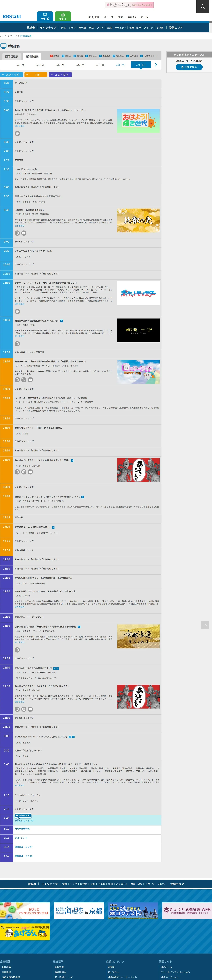Open 歯っぴーライフ HAPPY LIFE thumbnail

click(x=138, y=372)
